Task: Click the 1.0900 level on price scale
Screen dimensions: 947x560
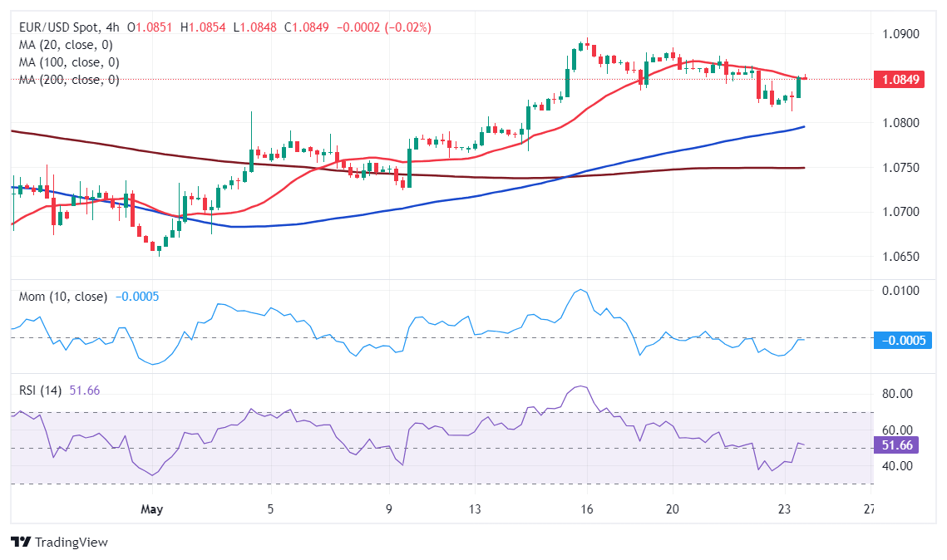Action: tap(900, 34)
